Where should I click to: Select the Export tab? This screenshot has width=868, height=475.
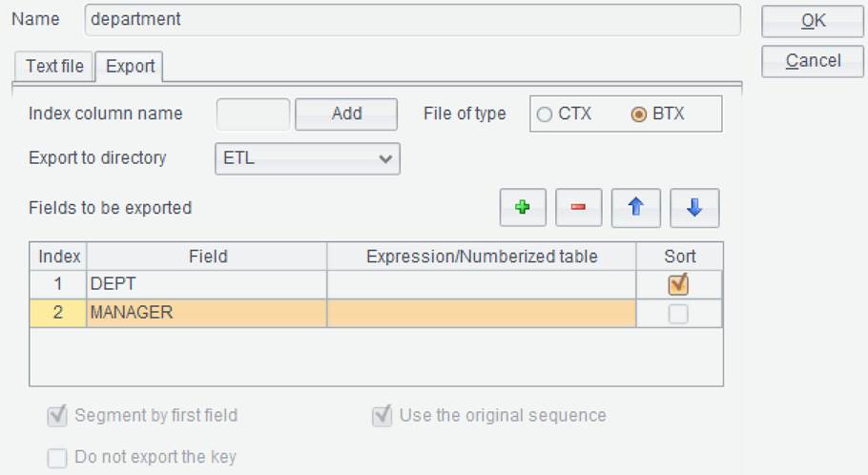130,67
